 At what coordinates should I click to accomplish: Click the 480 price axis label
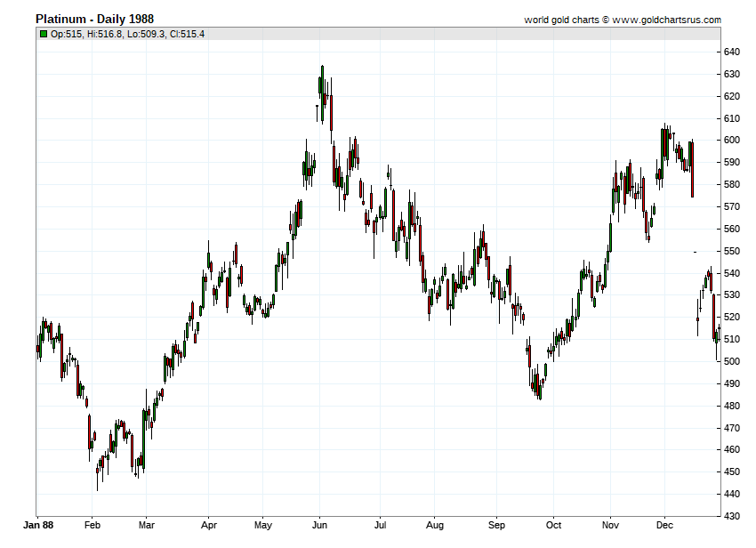732,406
